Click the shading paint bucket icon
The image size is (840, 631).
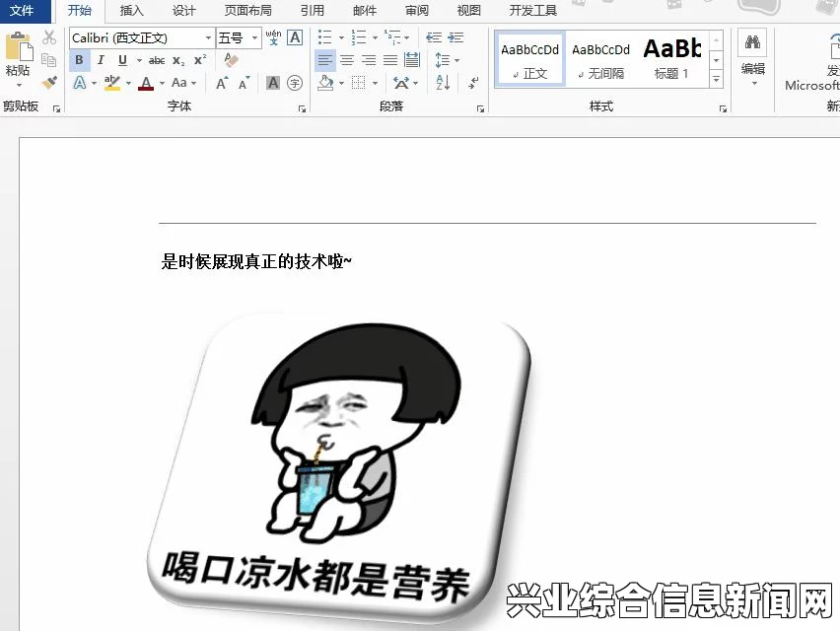[x=325, y=83]
